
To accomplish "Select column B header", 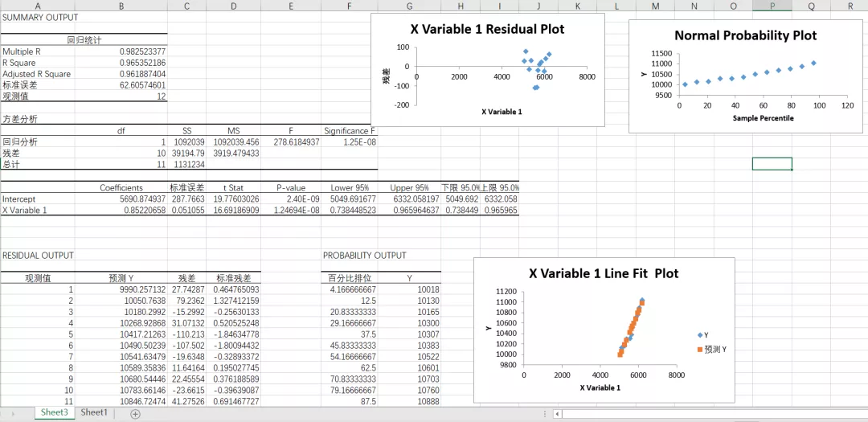I will click(x=121, y=6).
